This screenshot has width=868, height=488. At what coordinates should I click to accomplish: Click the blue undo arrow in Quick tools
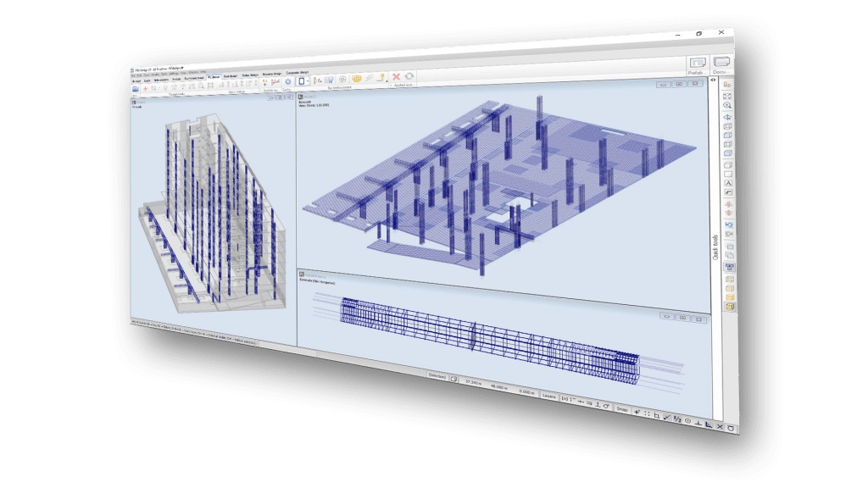coord(728,225)
